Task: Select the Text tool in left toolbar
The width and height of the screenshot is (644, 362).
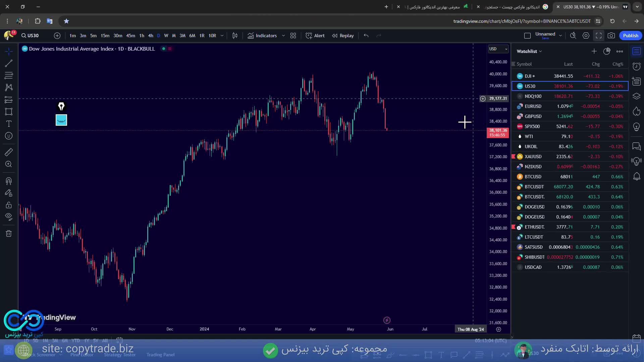Action: tap(9, 124)
